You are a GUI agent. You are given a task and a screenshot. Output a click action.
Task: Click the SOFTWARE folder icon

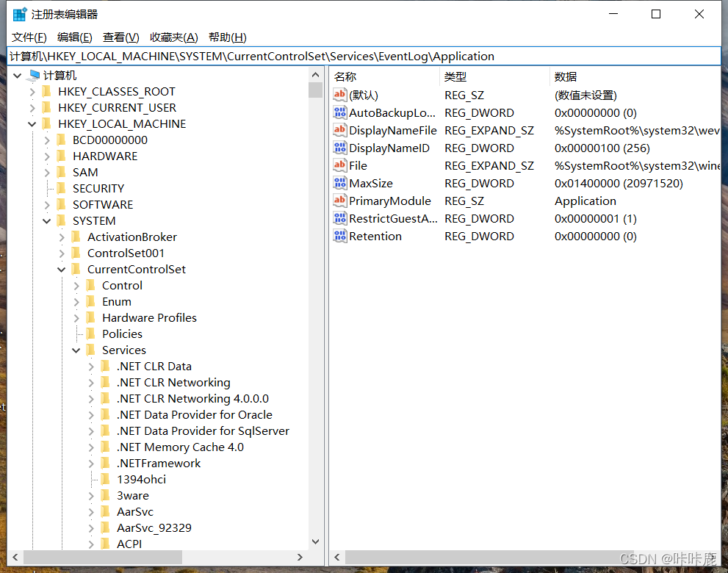click(61, 205)
